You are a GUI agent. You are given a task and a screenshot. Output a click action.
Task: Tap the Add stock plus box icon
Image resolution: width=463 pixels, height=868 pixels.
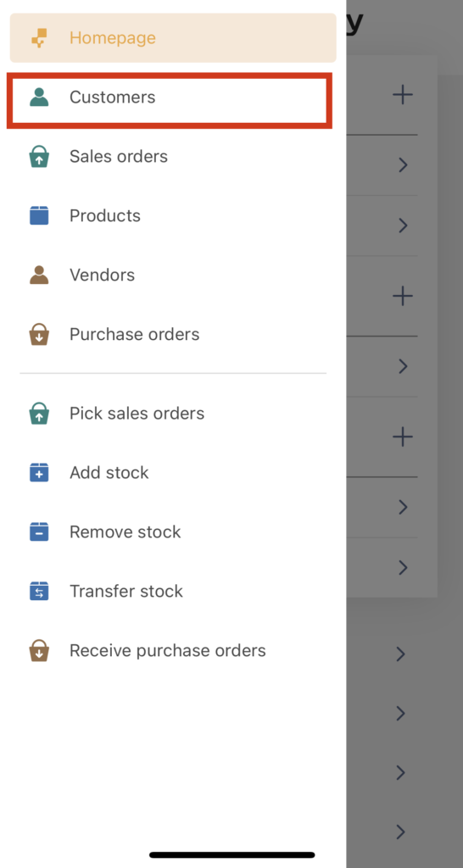click(39, 472)
